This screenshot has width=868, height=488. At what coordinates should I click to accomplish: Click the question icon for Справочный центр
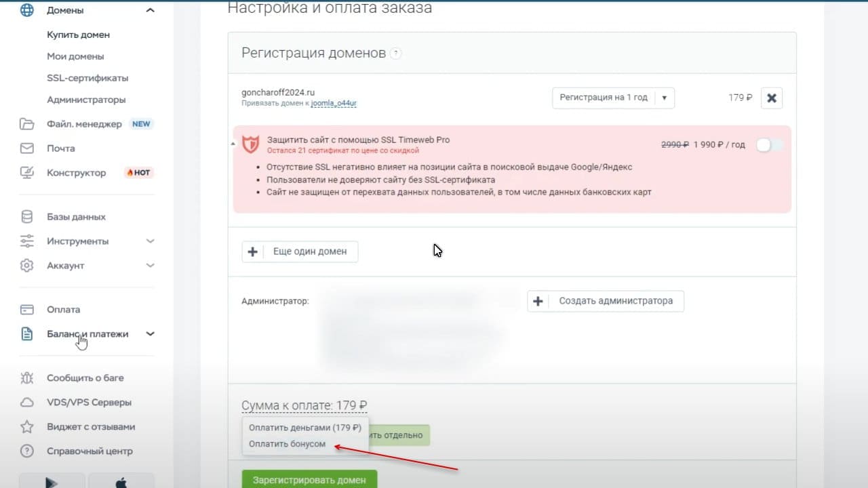27,451
